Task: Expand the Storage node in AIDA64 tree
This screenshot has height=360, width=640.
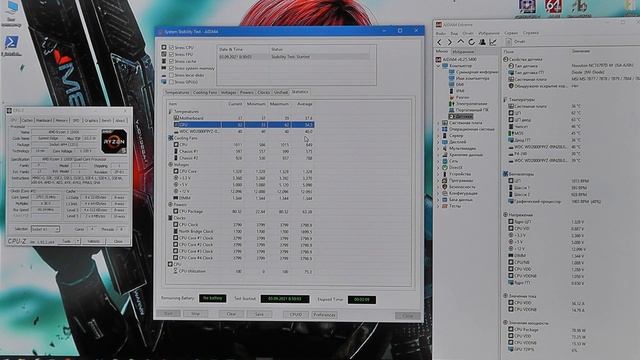Action: (x=439, y=155)
